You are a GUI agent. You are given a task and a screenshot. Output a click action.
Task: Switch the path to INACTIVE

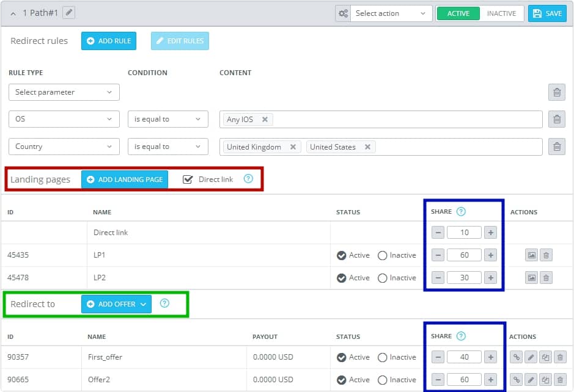click(501, 13)
